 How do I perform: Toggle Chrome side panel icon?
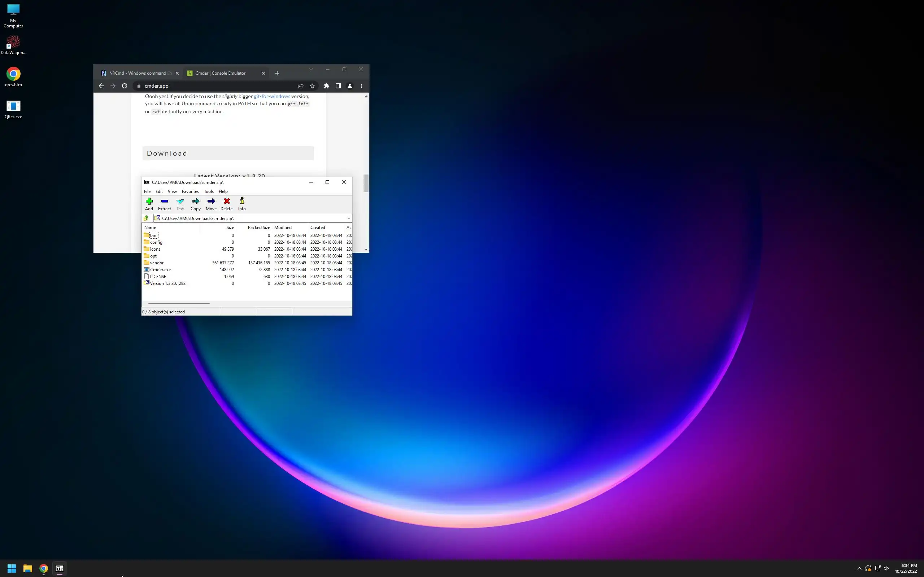[x=338, y=86]
